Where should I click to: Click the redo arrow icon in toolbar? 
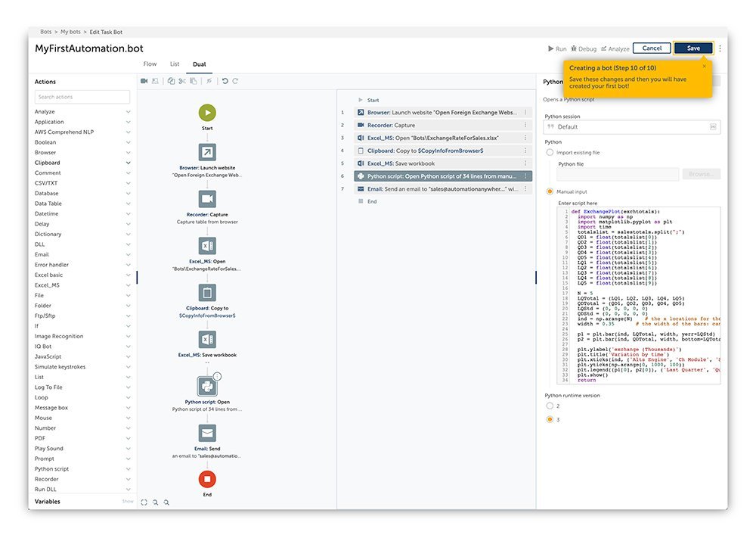[235, 81]
